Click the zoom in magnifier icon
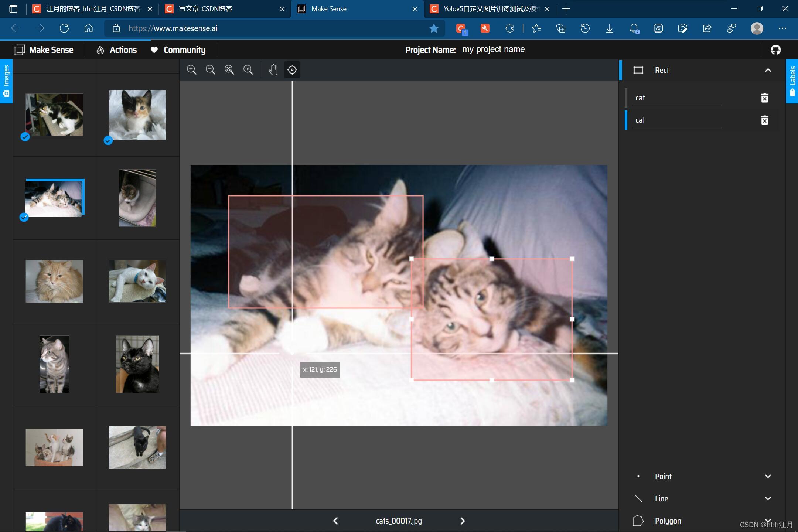This screenshot has height=532, width=798. point(191,70)
